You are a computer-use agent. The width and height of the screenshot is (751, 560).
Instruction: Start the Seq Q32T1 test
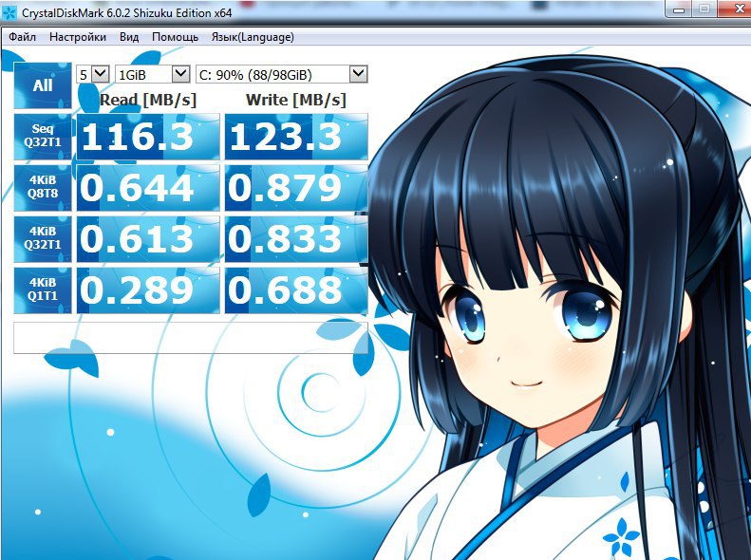pos(43,137)
